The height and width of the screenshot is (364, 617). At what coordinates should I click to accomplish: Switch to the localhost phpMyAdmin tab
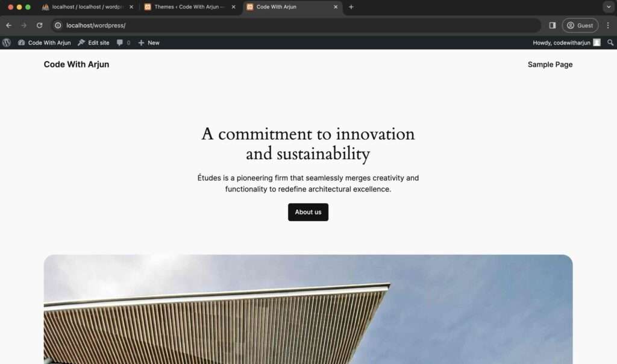87,7
